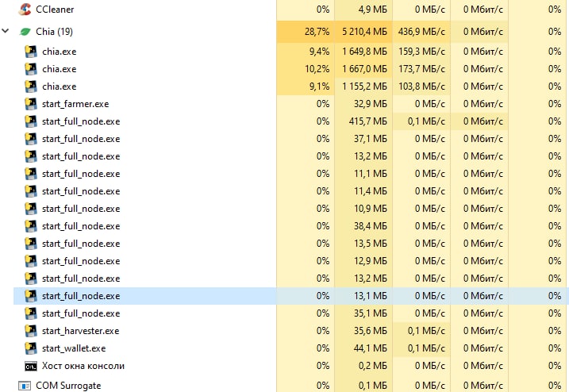569x392 pixels.
Task: Click COM Surrogate memory value 0,1 МБ
Action: point(373,386)
